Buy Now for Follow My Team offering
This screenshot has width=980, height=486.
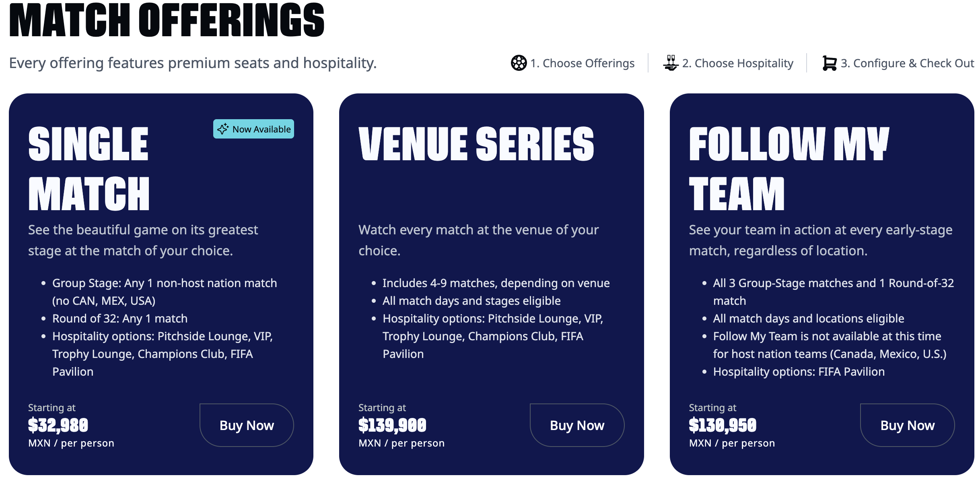908,425
